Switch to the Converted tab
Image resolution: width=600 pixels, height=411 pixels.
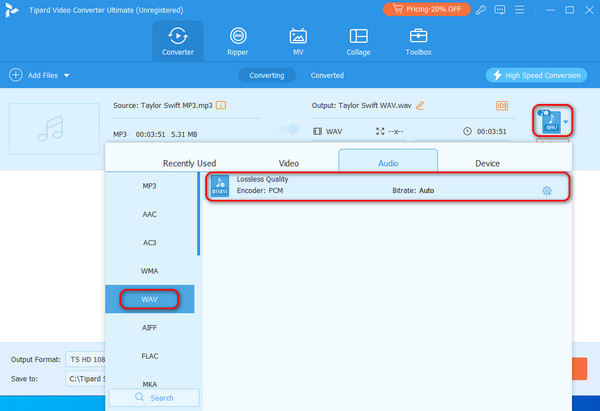pos(327,75)
